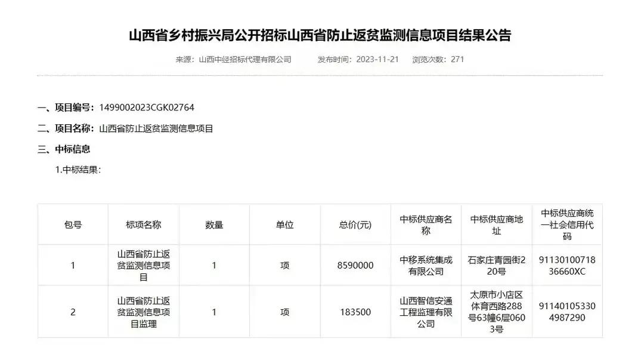This screenshot has width=644, height=345.
Task: Click package number 2 cell
Action: pos(73,312)
